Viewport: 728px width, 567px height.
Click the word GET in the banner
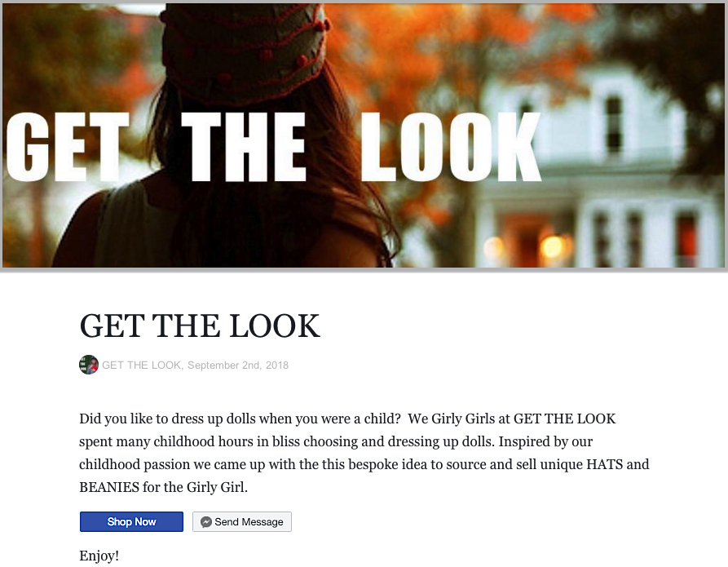[68, 147]
